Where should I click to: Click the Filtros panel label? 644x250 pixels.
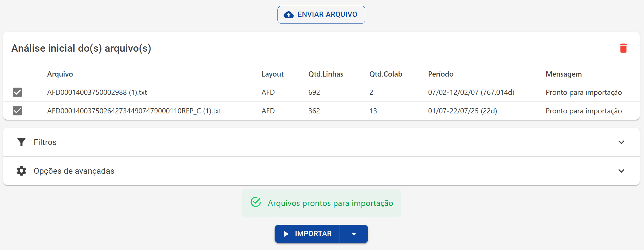[x=45, y=142]
